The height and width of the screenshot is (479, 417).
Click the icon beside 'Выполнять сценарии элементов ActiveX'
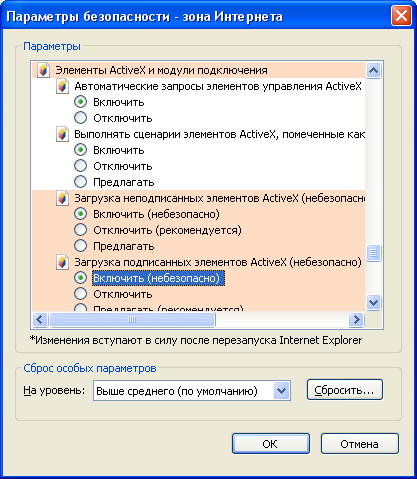click(62, 134)
